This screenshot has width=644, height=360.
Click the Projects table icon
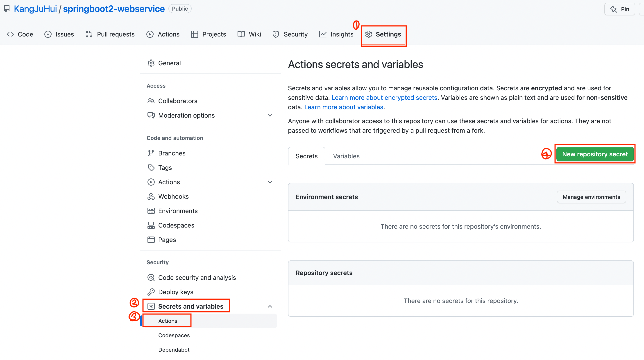click(x=194, y=34)
